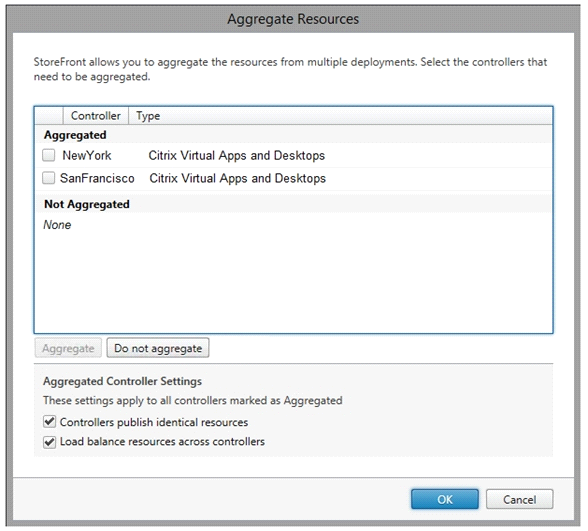The height and width of the screenshot is (531, 588).
Task: Check the SanFrancisco controller checkbox
Action: 49,178
